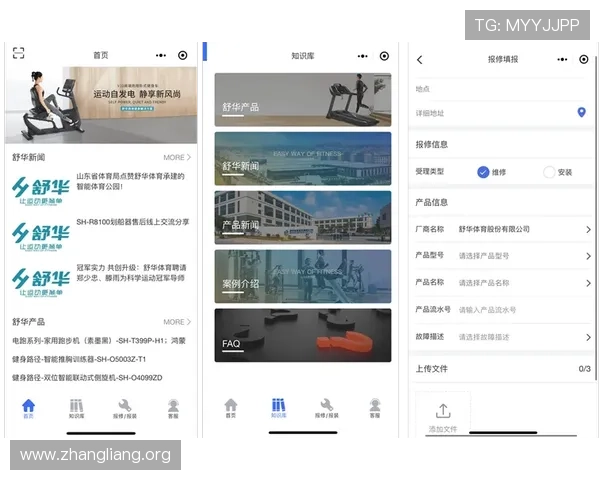
Task: Tap the exercise bike banner image
Action: pos(101,105)
